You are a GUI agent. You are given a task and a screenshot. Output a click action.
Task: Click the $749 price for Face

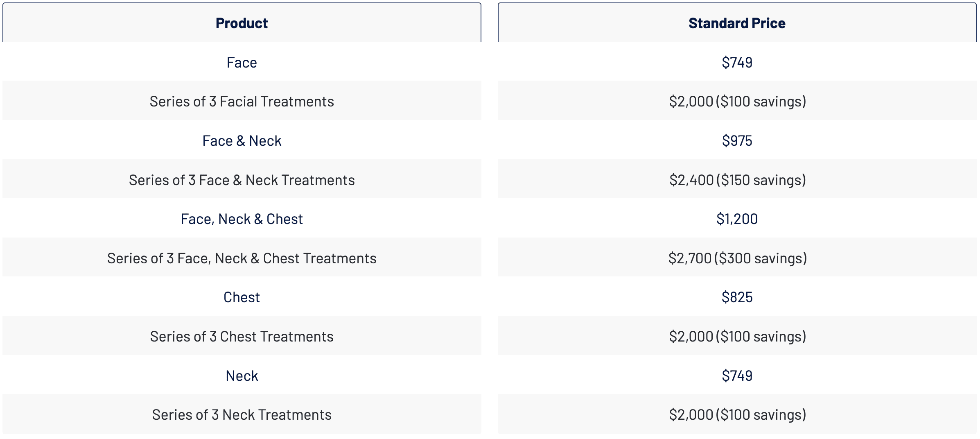(x=737, y=63)
